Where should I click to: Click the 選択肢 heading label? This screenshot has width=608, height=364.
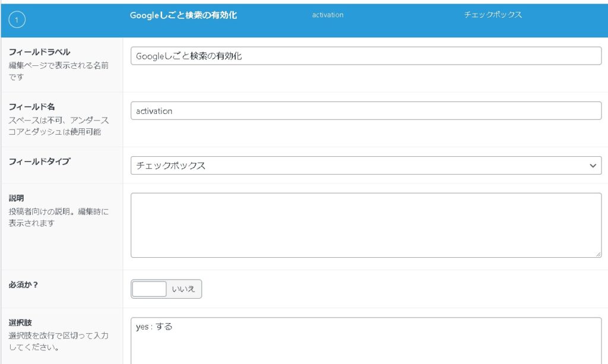20,323
